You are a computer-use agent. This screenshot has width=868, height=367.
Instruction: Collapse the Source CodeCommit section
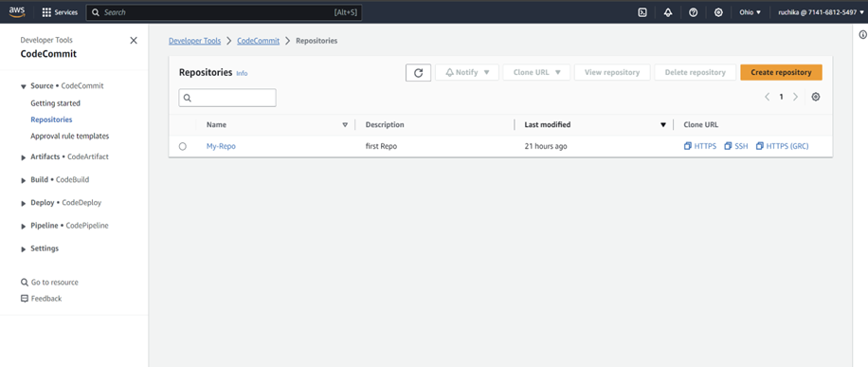point(24,86)
